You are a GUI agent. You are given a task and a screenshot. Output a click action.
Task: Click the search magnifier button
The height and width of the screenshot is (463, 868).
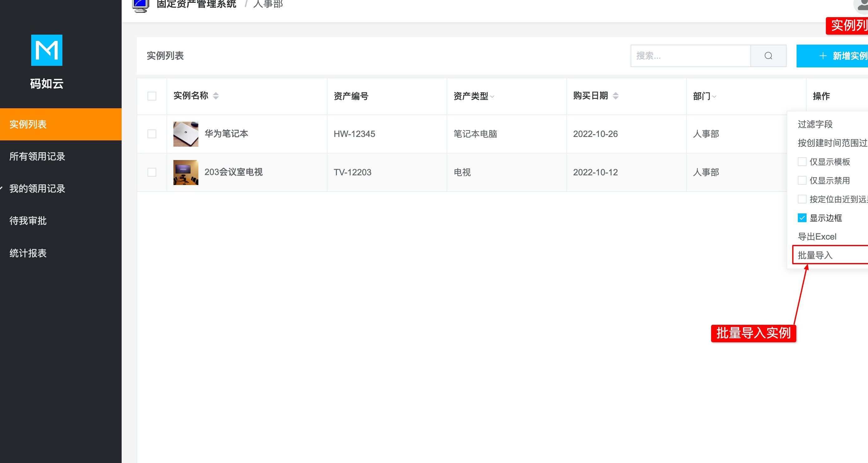(x=768, y=56)
